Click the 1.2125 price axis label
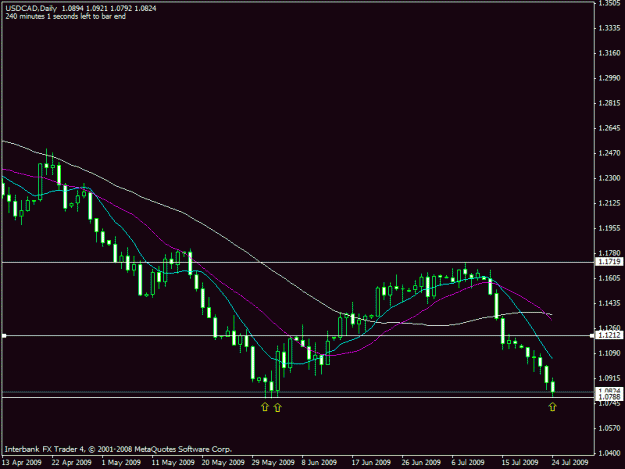The width and height of the screenshot is (625, 469). coord(610,203)
